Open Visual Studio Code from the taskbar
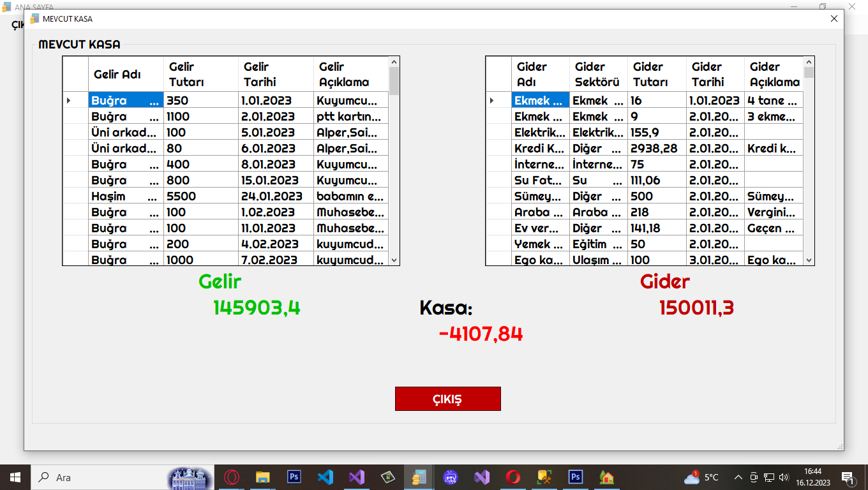868x490 pixels. (x=325, y=477)
